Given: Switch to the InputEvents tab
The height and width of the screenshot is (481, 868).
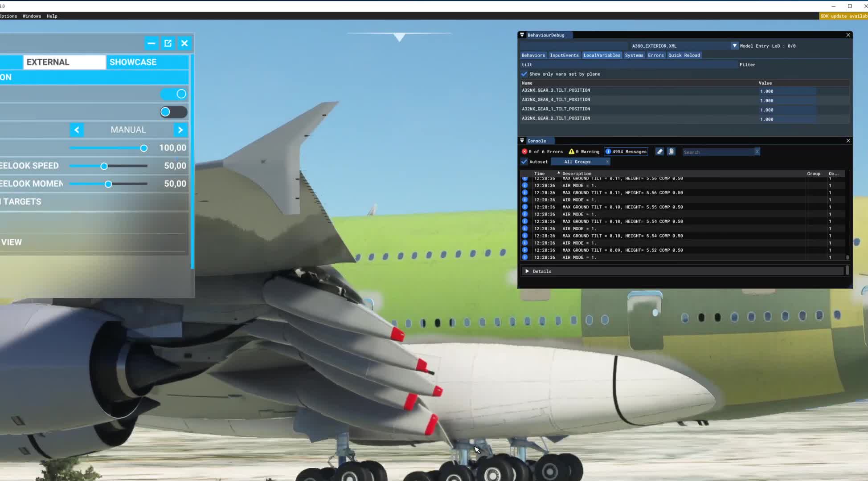Looking at the screenshot, I should (x=564, y=55).
